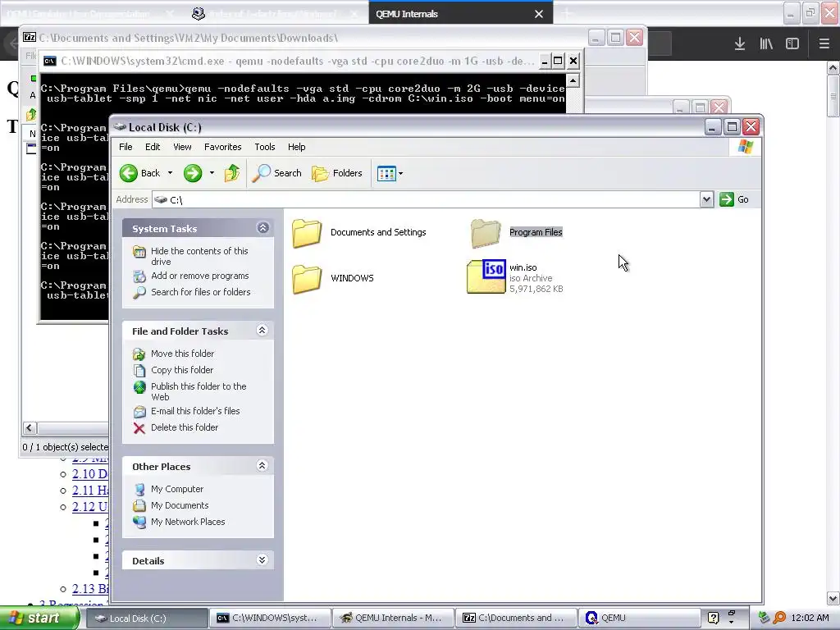Switch to QEMU taskbar button
This screenshot has height=630, width=840.
tap(638, 619)
